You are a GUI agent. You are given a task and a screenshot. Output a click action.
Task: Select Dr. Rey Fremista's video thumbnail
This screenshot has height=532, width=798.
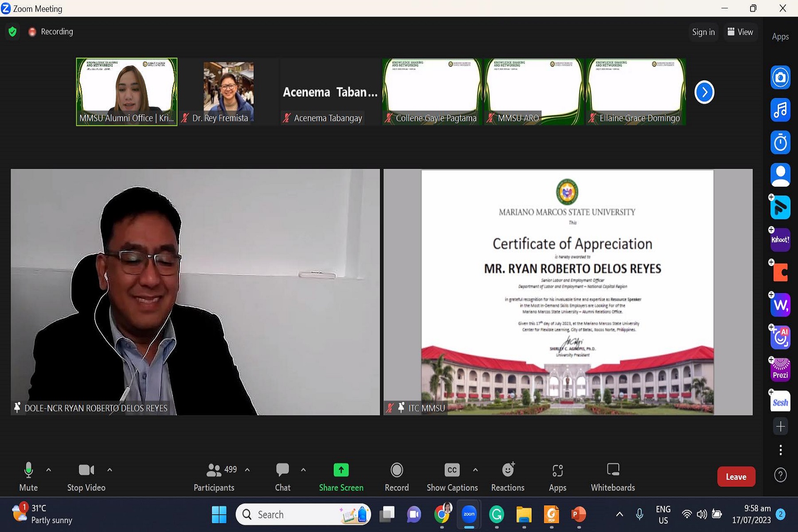[x=229, y=92]
